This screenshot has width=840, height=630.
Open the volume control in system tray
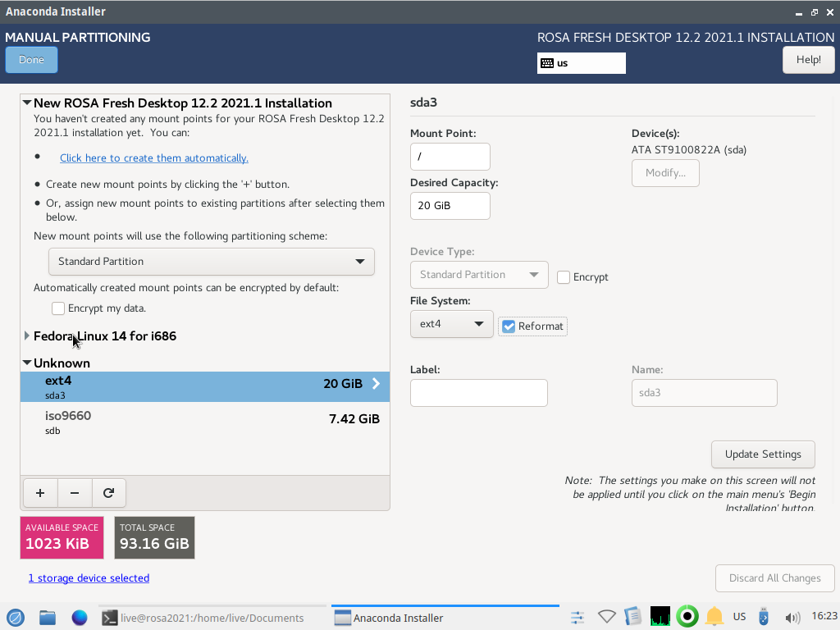792,618
